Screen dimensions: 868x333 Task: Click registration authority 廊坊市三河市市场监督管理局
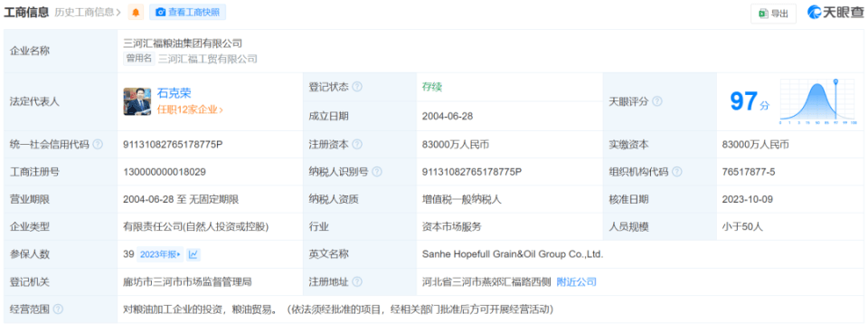tap(187, 282)
